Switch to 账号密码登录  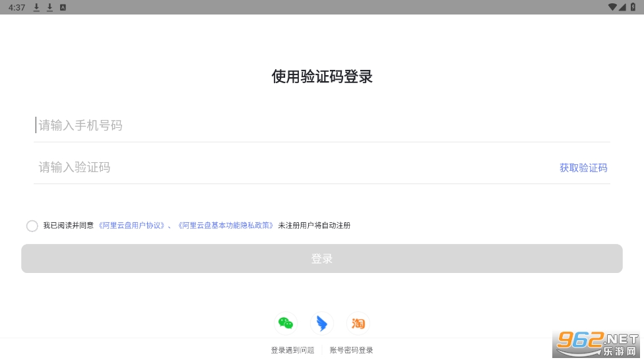(x=352, y=350)
